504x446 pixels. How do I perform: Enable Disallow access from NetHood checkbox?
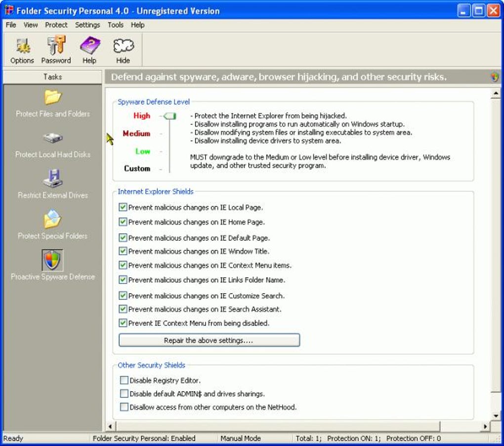click(124, 407)
